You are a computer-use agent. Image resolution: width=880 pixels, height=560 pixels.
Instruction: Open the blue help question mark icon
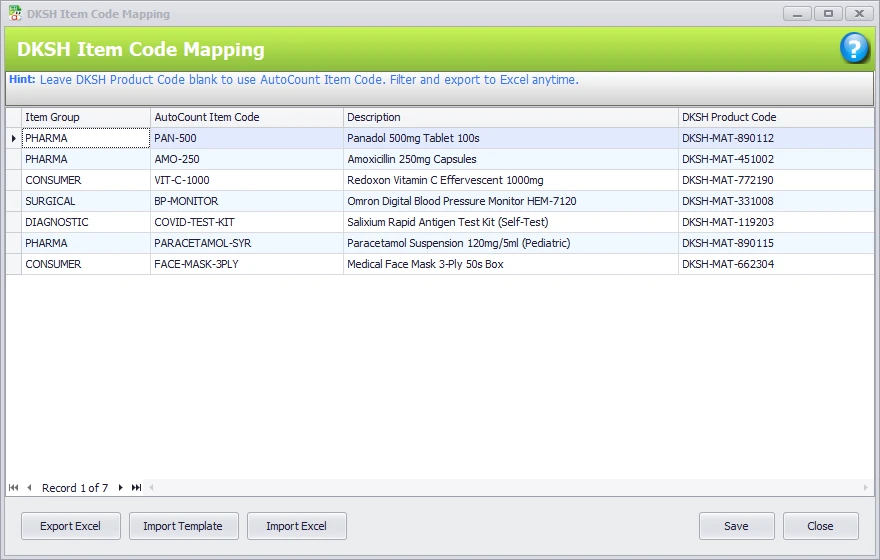tap(854, 48)
